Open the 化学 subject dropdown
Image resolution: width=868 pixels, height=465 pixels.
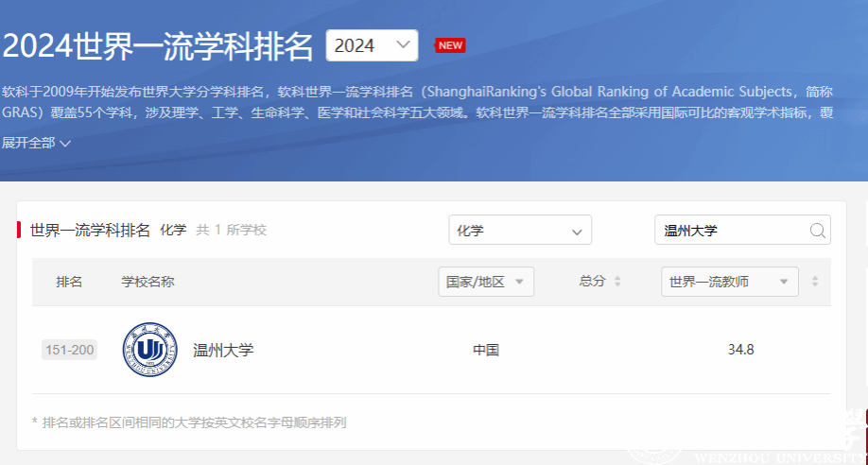[x=519, y=231]
